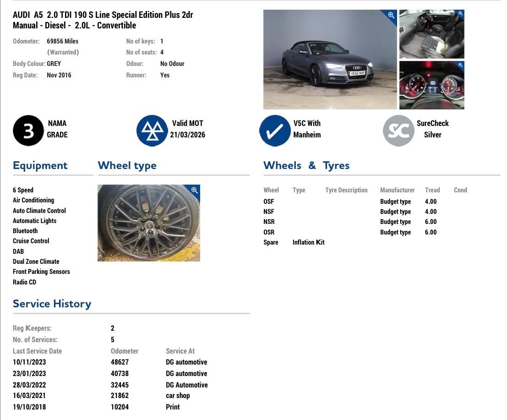Expand the Wheels & Tyres section

tap(306, 165)
